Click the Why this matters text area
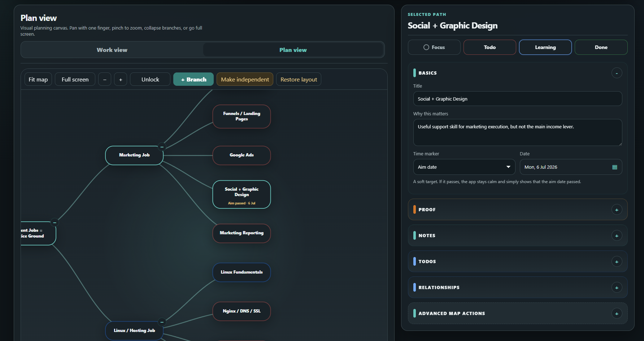The image size is (644, 341). pos(517,132)
